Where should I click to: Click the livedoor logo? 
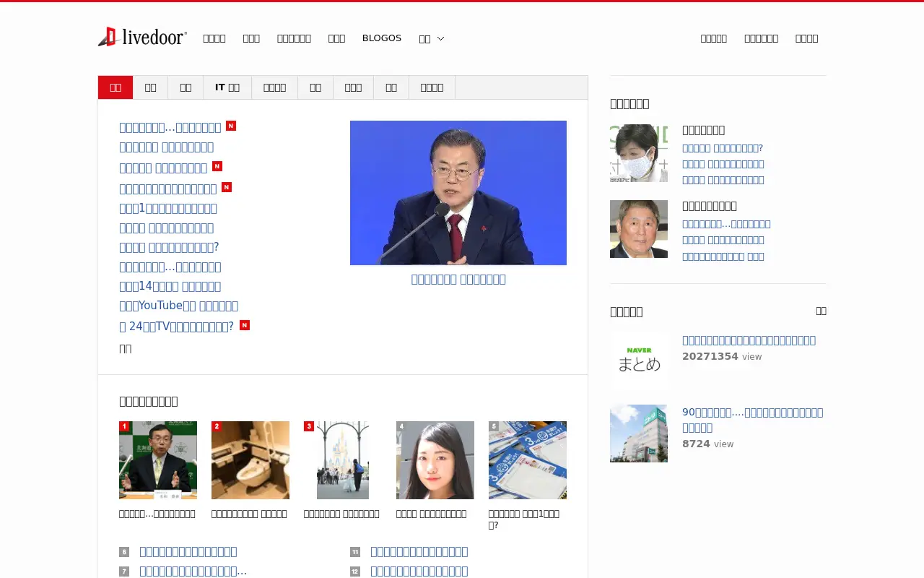[x=142, y=37]
